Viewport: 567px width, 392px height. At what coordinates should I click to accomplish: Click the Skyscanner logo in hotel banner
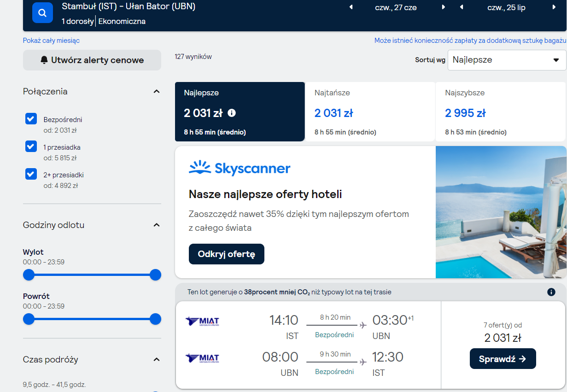pos(240,168)
